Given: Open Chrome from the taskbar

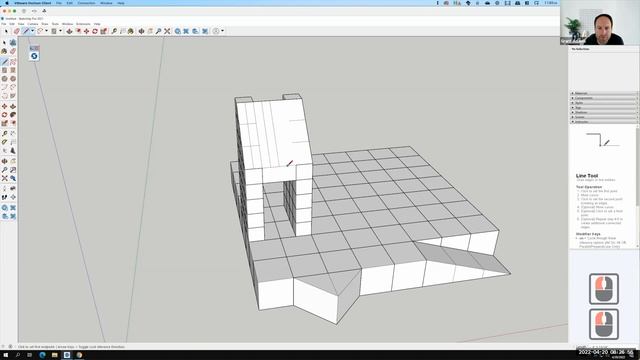Looking at the screenshot, I should click(79, 355).
